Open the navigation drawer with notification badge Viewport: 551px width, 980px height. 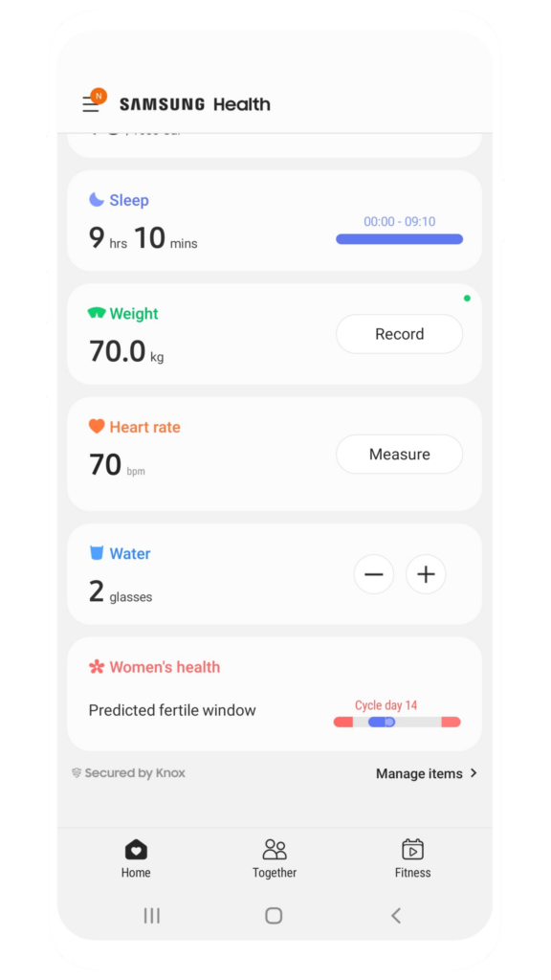(90, 102)
